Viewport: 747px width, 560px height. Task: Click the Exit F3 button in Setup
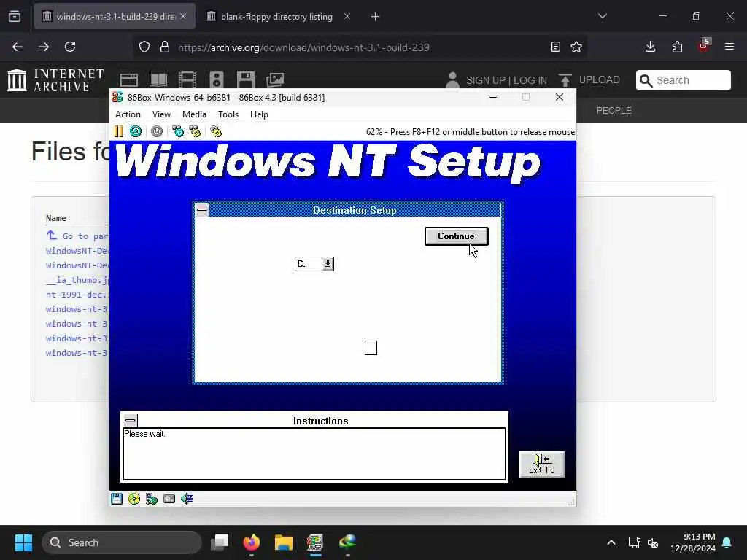(542, 464)
